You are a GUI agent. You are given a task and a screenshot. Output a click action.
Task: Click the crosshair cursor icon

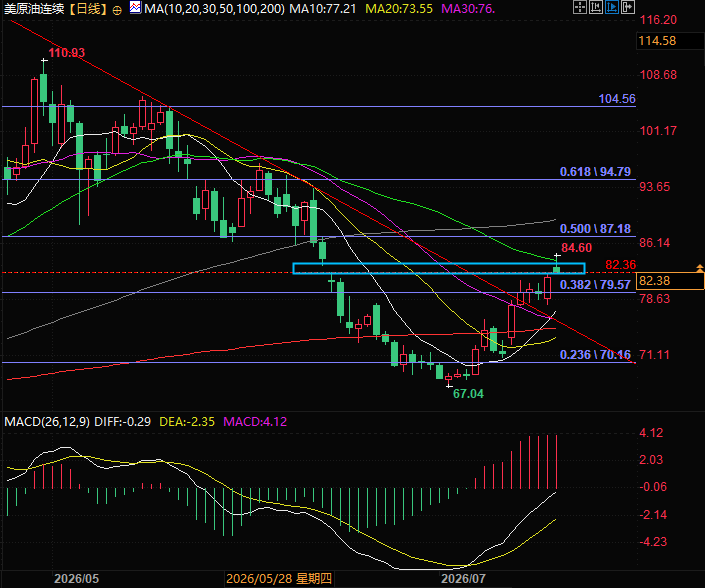[580, 7]
